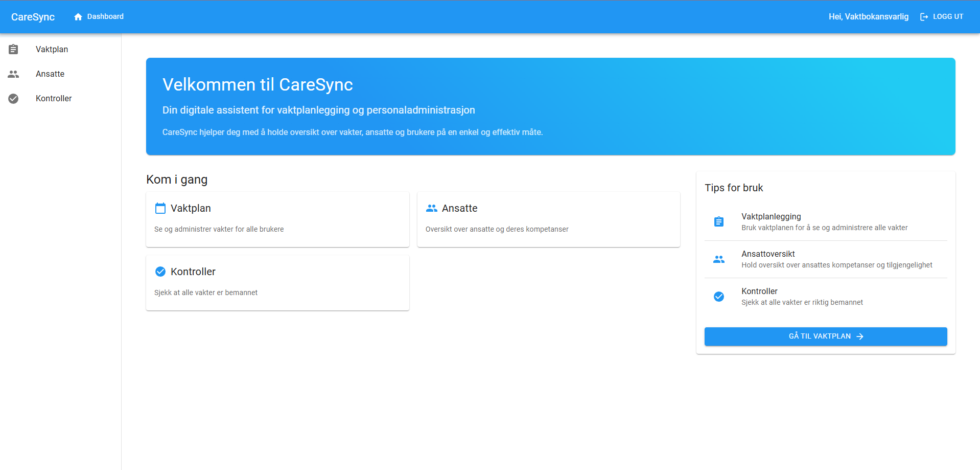The image size is (980, 470).
Task: Click the people icon on the Ansatte card
Action: click(432, 208)
